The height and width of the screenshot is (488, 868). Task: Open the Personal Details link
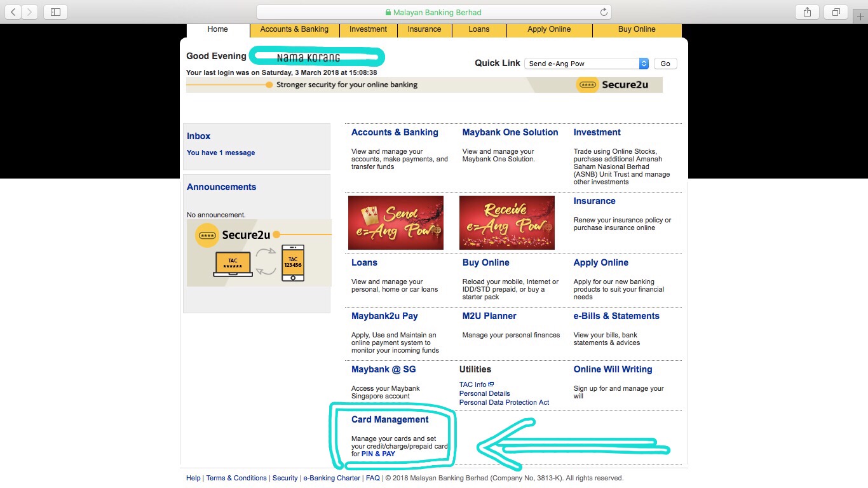pos(484,393)
